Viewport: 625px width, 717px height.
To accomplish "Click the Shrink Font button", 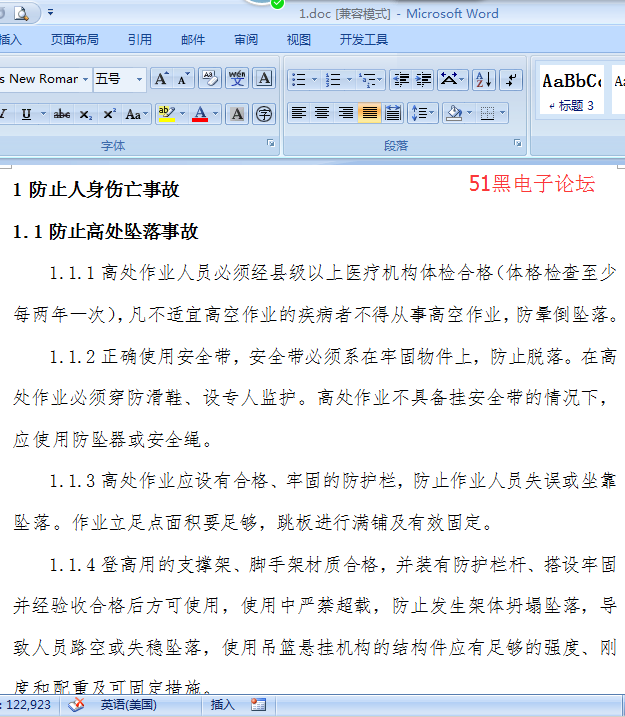I will [183, 79].
